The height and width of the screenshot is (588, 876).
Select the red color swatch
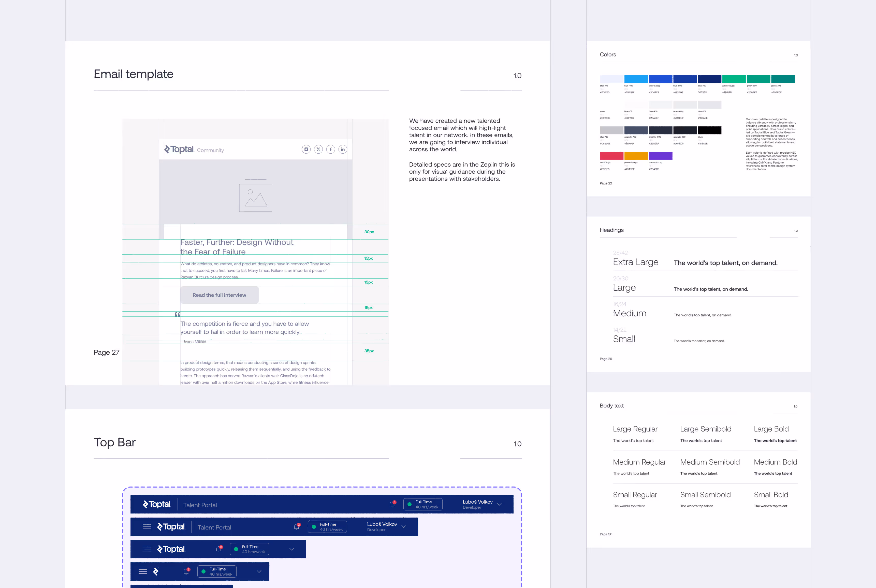[611, 156]
